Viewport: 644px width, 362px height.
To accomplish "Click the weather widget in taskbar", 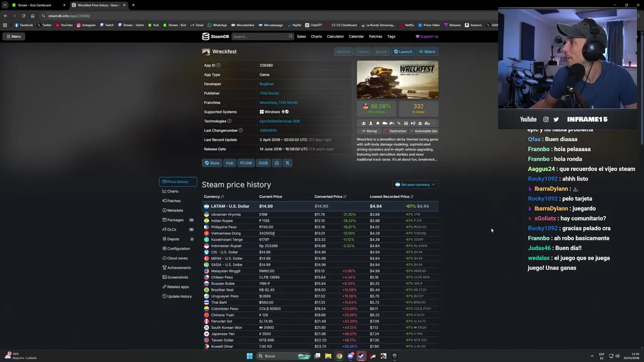I will (21, 356).
